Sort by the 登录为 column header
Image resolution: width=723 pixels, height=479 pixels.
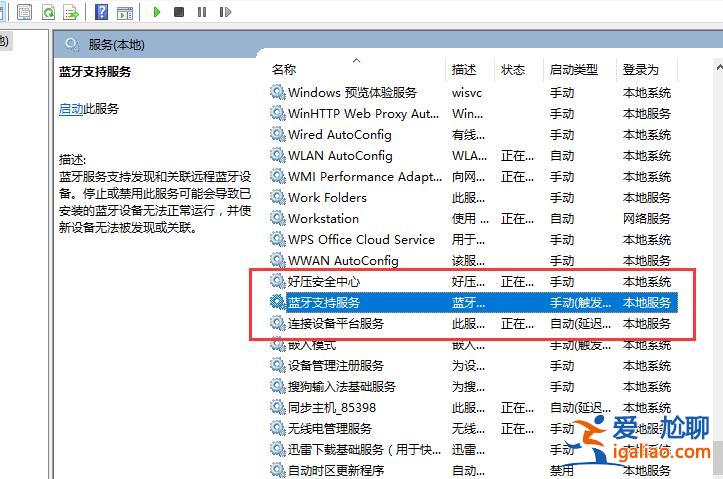coord(640,70)
